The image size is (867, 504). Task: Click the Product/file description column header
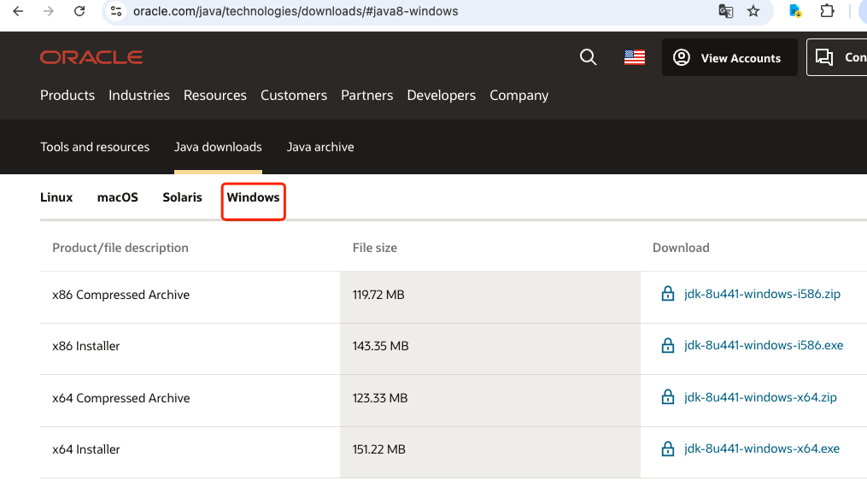click(x=120, y=248)
